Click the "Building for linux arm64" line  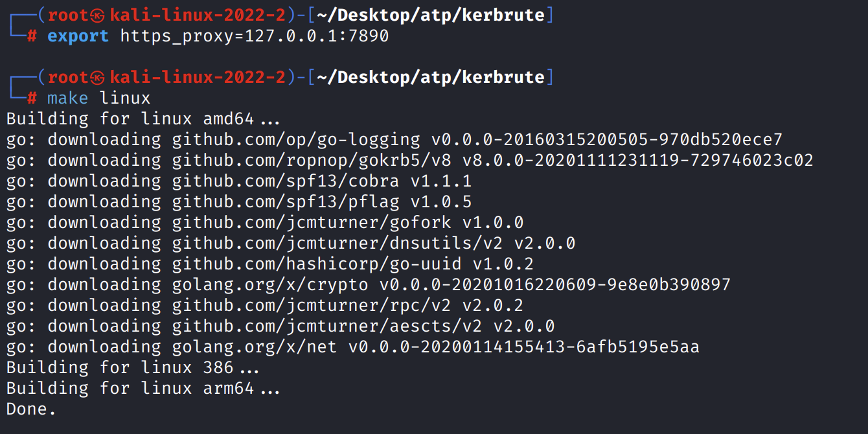[143, 388]
